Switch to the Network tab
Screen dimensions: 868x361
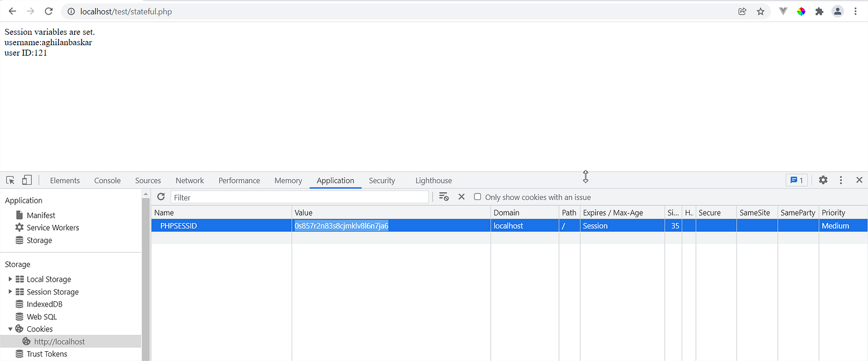point(190,180)
